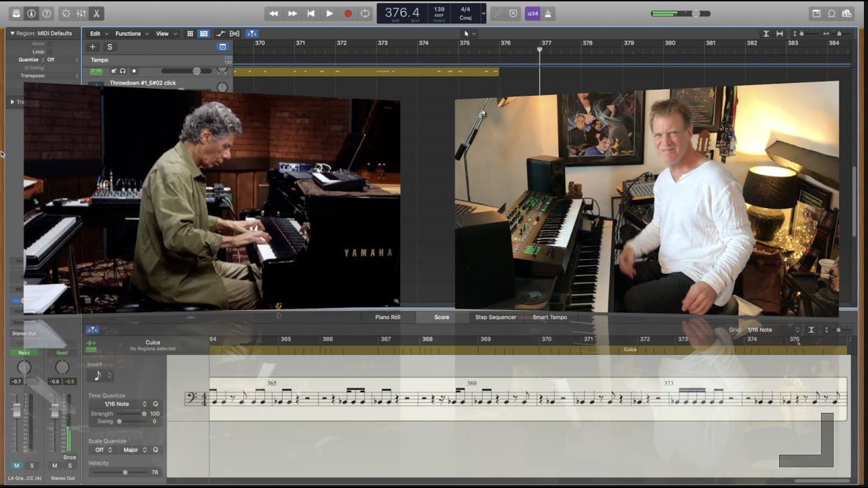Toggle the Count-in 1234 button

point(532,13)
